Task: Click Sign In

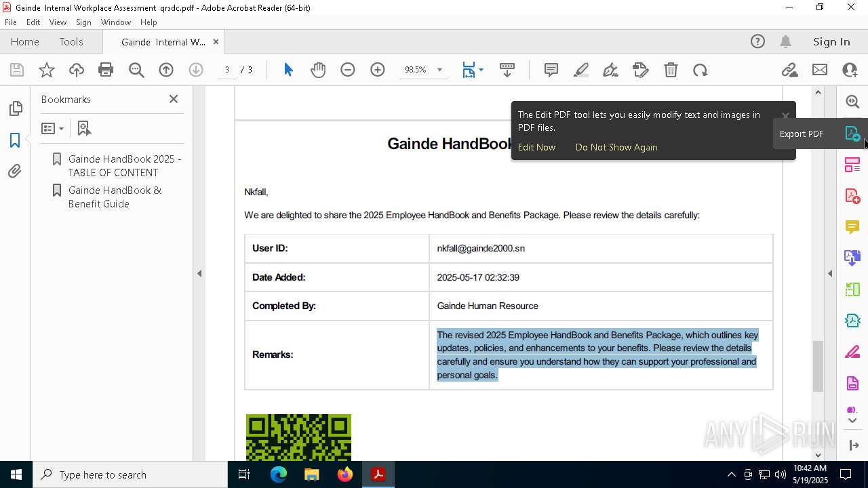Action: click(831, 41)
